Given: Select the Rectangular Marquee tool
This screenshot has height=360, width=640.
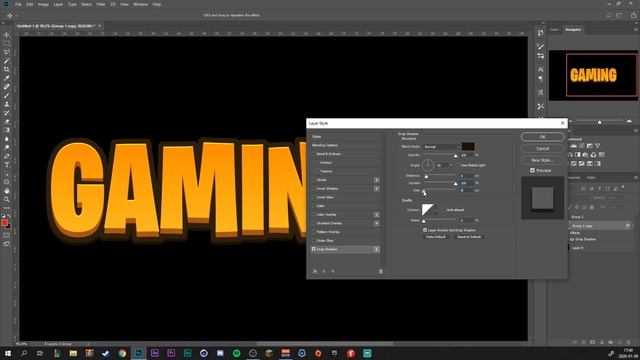Looking at the screenshot, I should [x=7, y=43].
